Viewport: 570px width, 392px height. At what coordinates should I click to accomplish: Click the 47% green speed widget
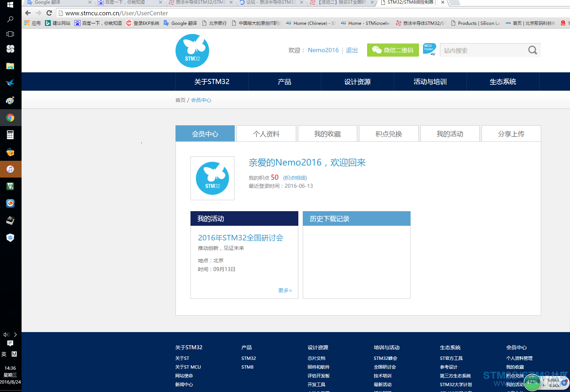pyautogui.click(x=532, y=383)
